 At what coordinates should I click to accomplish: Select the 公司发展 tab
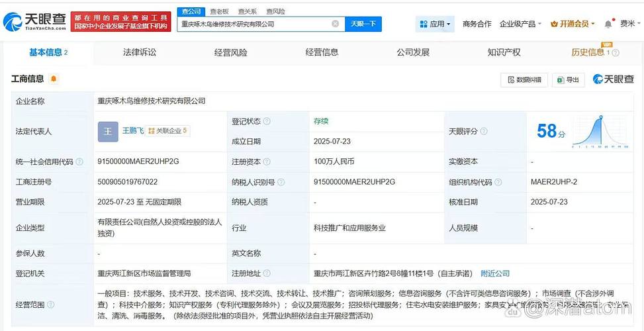click(x=413, y=52)
